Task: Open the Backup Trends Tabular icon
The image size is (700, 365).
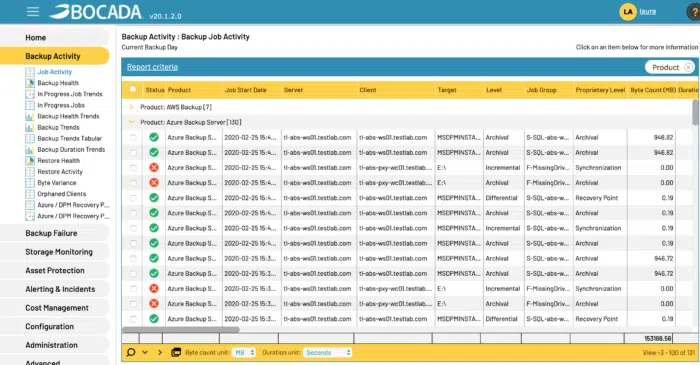Action: pyautogui.click(x=30, y=138)
